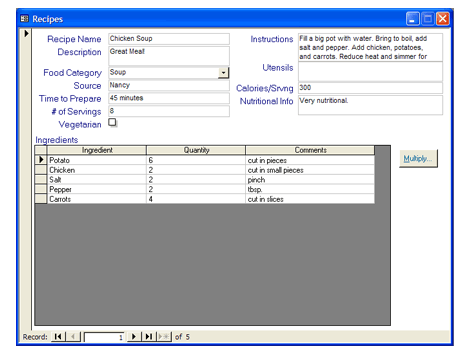Click the Multiply button
Image resolution: width=473 pixels, height=362 pixels.
click(x=418, y=158)
